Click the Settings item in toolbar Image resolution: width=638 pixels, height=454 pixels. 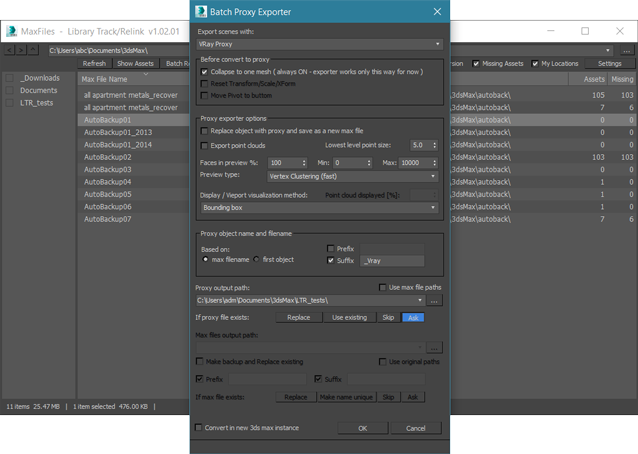(609, 64)
